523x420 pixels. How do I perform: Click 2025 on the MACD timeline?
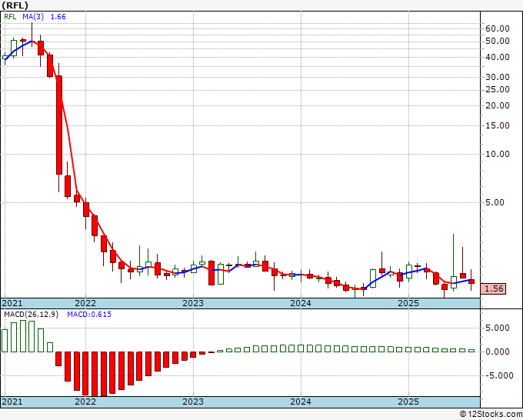click(x=408, y=402)
